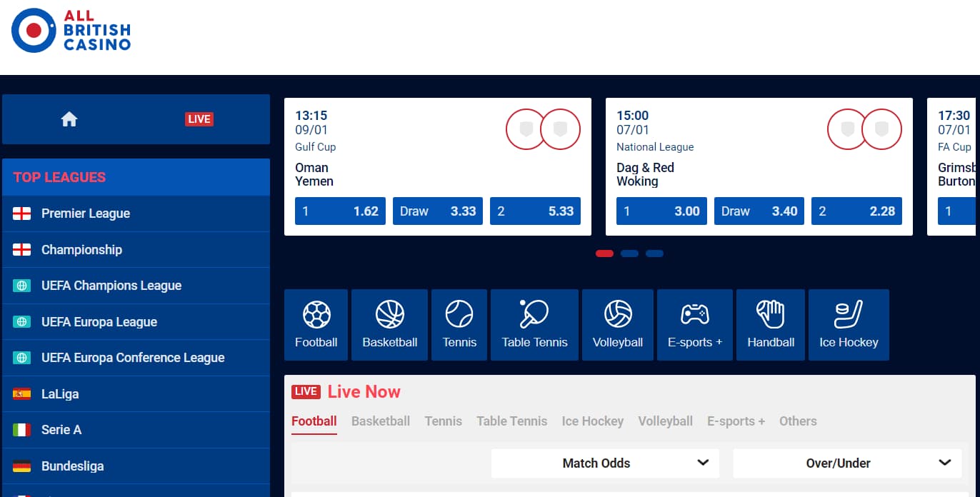The width and height of the screenshot is (980, 497).
Task: Expand the Match Odds dropdown
Action: (x=605, y=463)
